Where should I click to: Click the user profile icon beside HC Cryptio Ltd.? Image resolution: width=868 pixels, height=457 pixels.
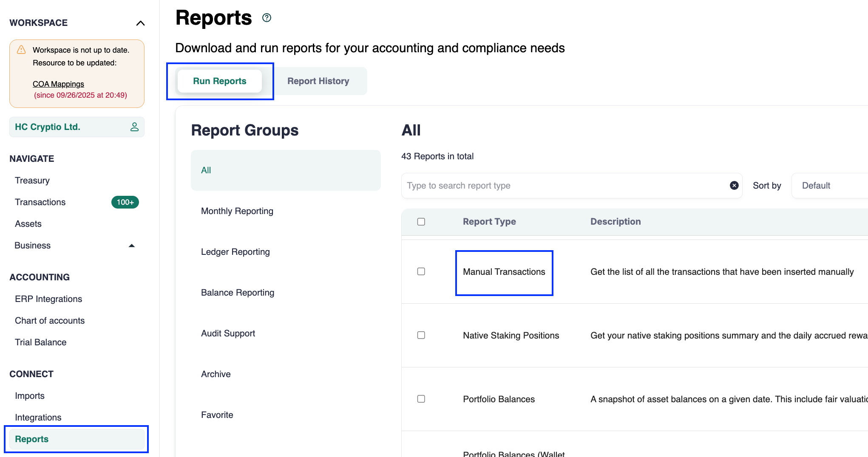click(x=134, y=127)
